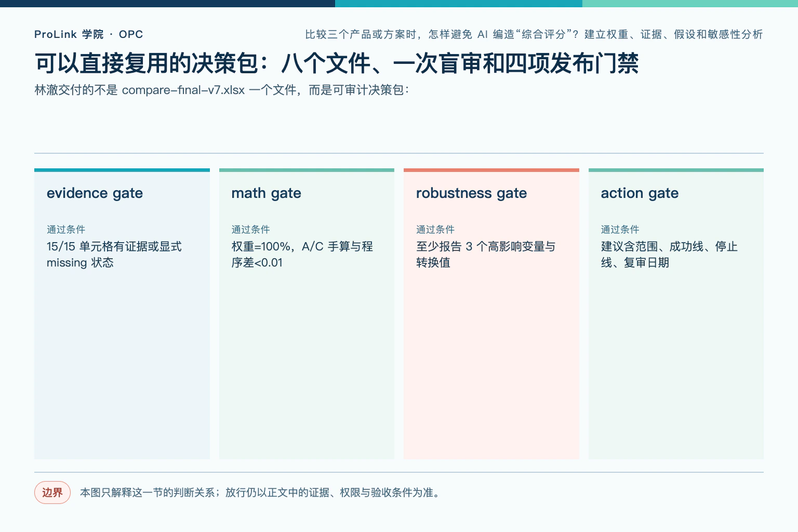Click the teal color bar above evidence gate
This screenshot has height=532, width=798.
[x=122, y=170]
